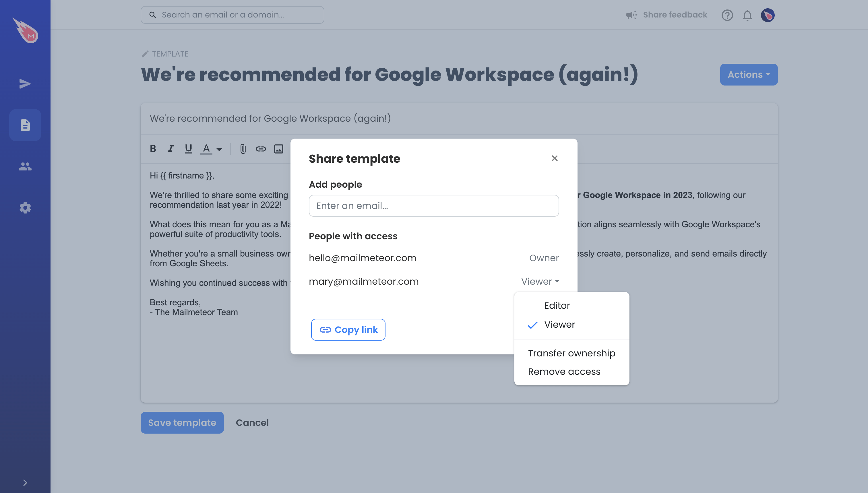Click the Save template button
Image resolution: width=868 pixels, height=493 pixels.
pyautogui.click(x=182, y=422)
